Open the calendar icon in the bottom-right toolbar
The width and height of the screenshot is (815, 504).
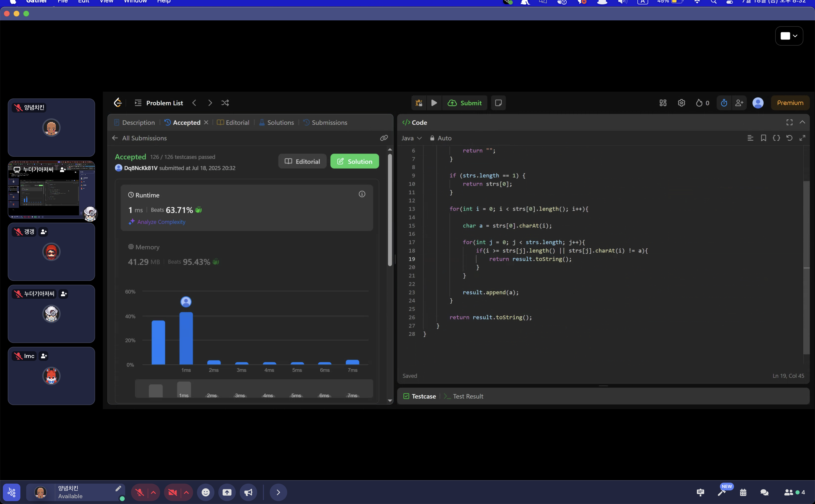coord(743,492)
